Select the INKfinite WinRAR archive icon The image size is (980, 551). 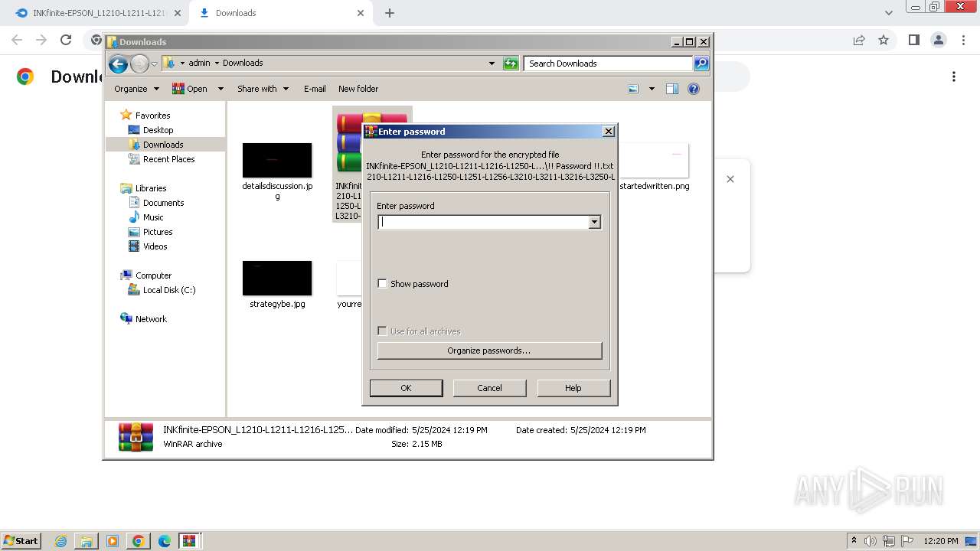coord(349,144)
